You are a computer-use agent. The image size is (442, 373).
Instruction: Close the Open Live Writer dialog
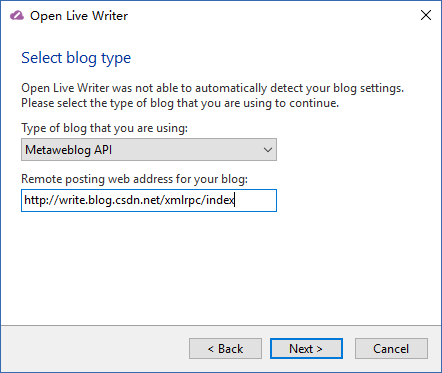click(426, 15)
